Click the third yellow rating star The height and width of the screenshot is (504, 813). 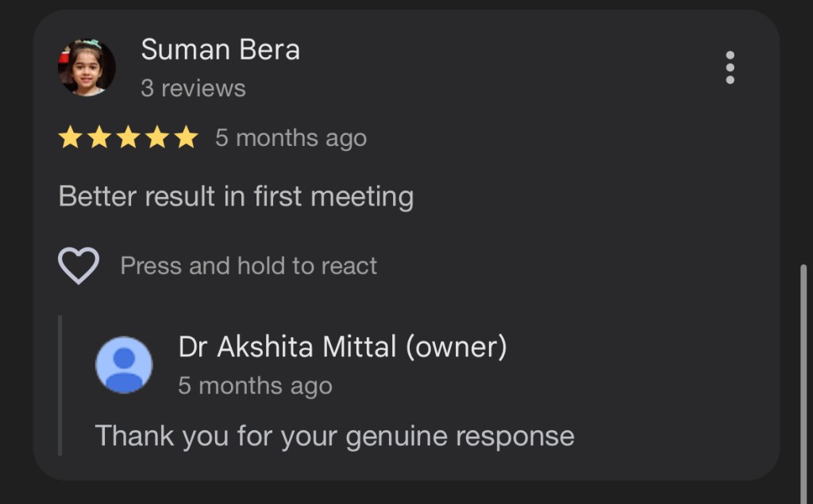(129, 138)
